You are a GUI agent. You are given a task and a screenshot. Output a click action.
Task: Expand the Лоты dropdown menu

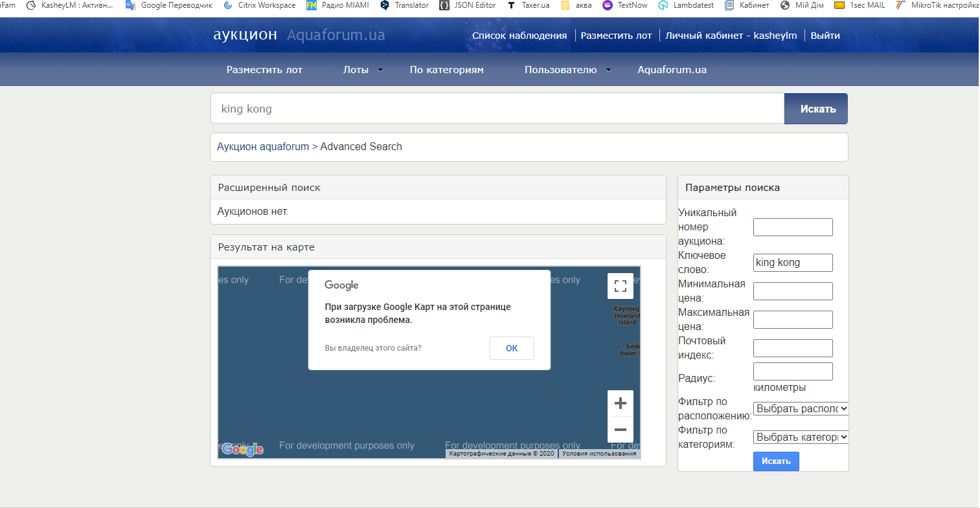click(x=363, y=70)
